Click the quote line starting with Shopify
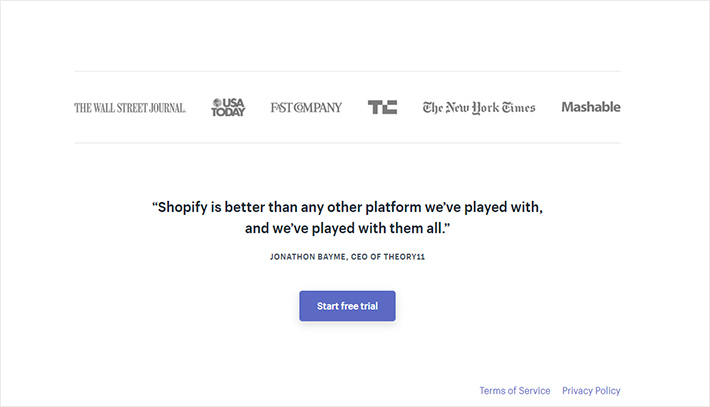The height and width of the screenshot is (407, 710). coord(347,207)
